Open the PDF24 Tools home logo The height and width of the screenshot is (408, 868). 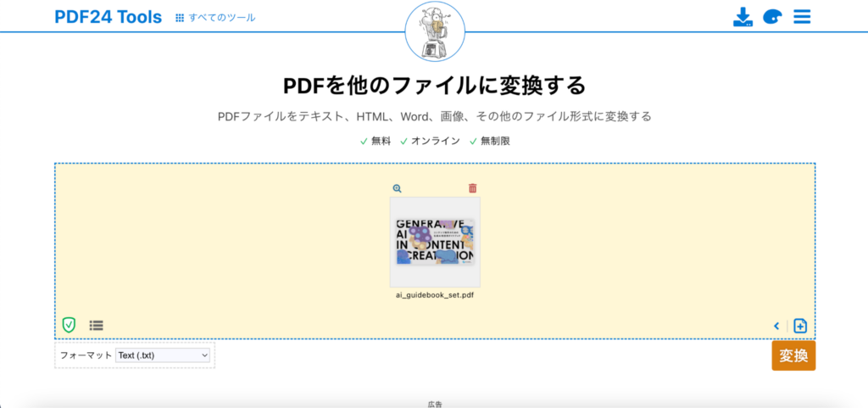click(x=108, y=17)
